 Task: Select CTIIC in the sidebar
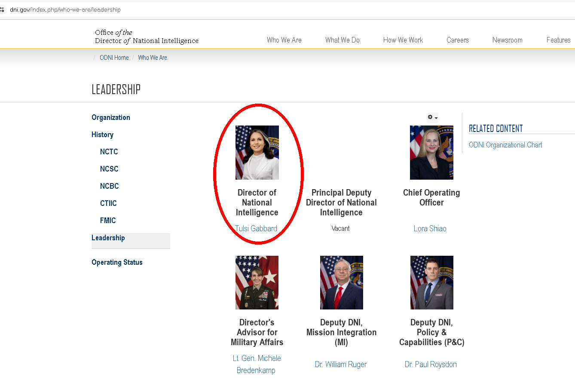(108, 203)
